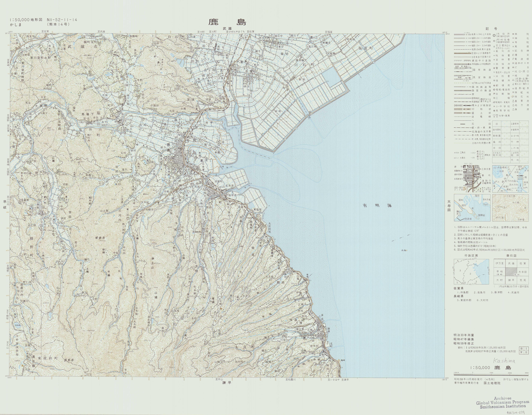Click the '灯台' legend entry

[x=521, y=67]
